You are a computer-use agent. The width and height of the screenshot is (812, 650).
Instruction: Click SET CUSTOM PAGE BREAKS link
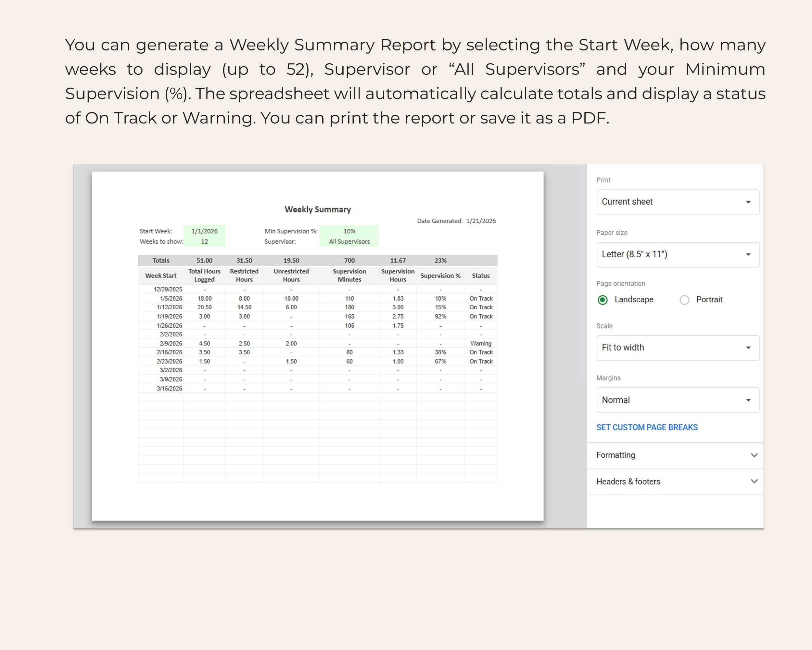(647, 427)
